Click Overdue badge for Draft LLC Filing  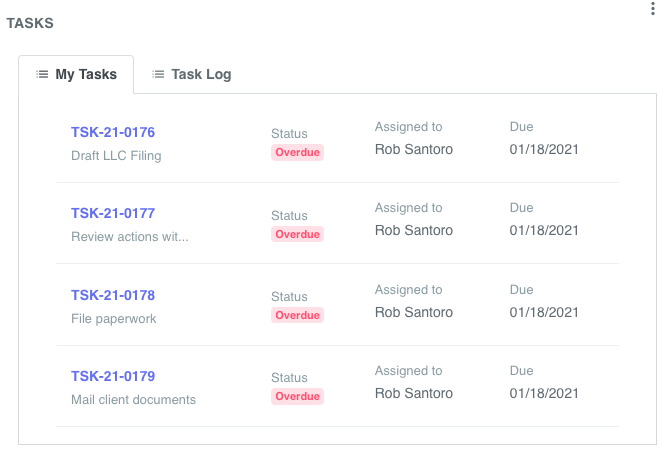[x=297, y=153]
